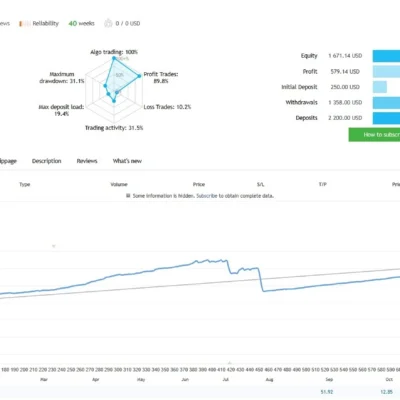This screenshot has height=400, width=400.
Task: Click the Volume column header
Action: (119, 184)
